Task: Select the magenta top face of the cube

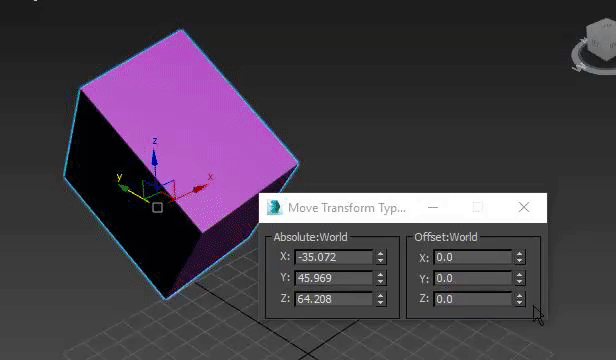Action: [x=189, y=126]
